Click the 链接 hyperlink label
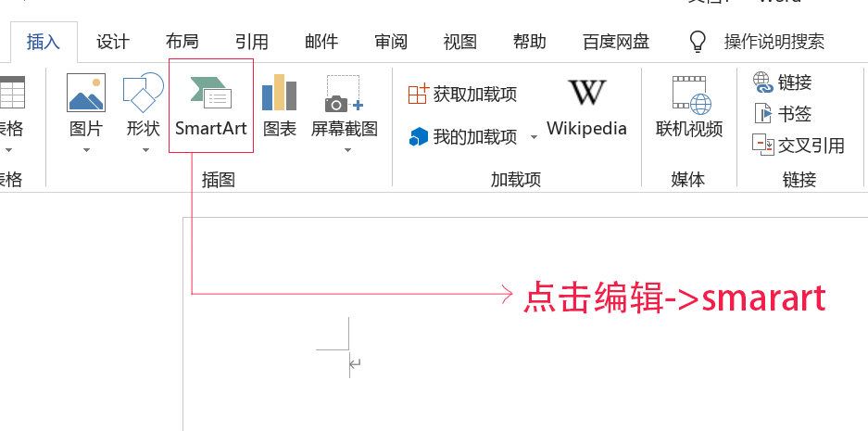The image size is (868, 431). point(795,82)
